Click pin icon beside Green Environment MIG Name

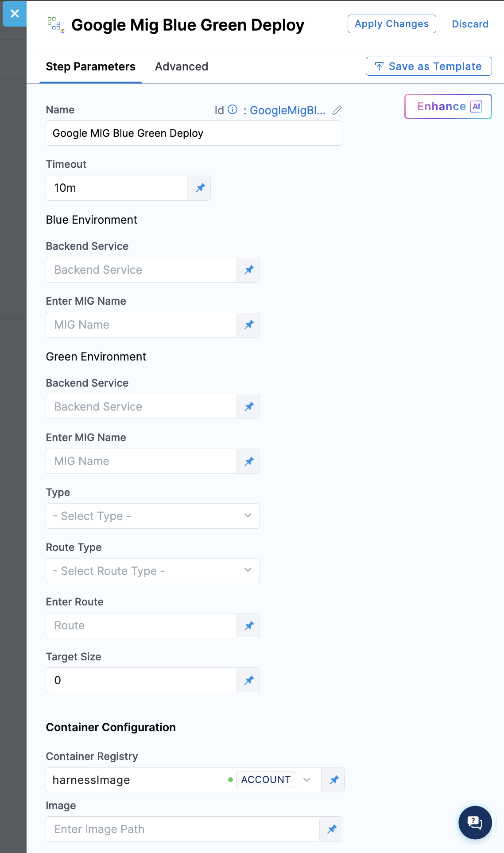point(249,461)
